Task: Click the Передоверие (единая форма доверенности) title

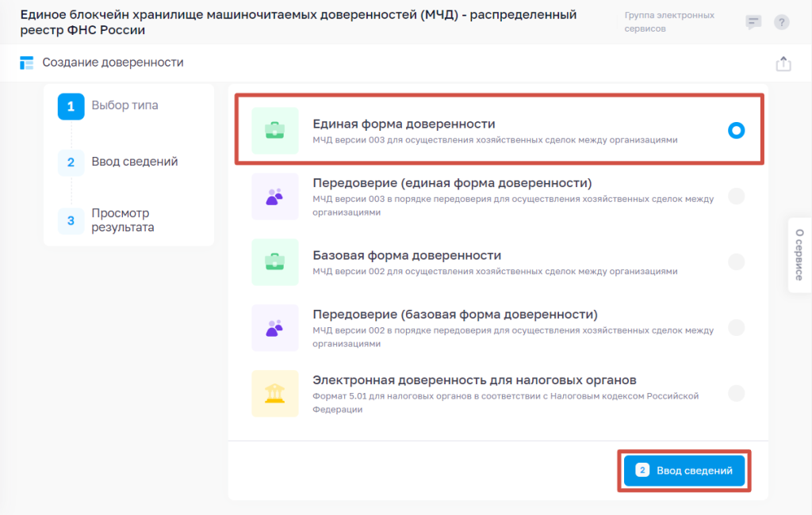Action: tap(452, 183)
